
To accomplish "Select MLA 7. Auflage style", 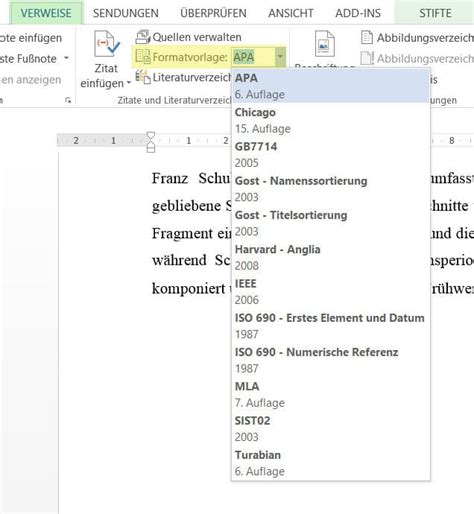I will pyautogui.click(x=331, y=395).
